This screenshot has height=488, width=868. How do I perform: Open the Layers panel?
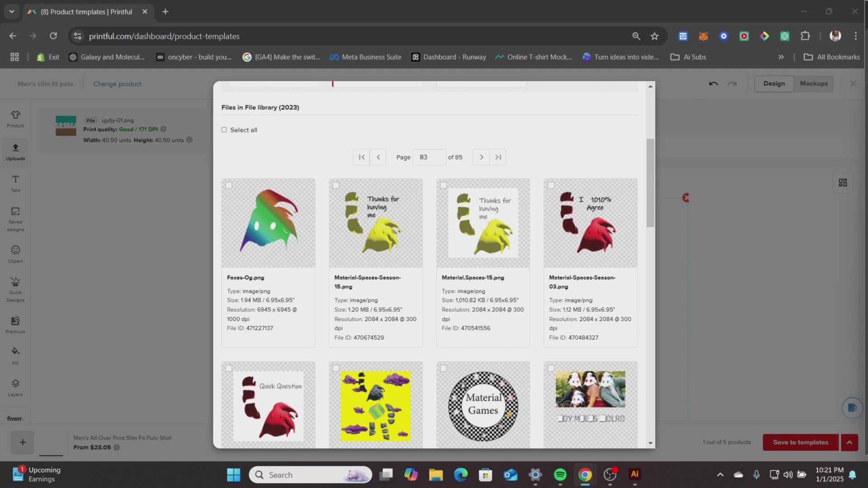(x=15, y=387)
